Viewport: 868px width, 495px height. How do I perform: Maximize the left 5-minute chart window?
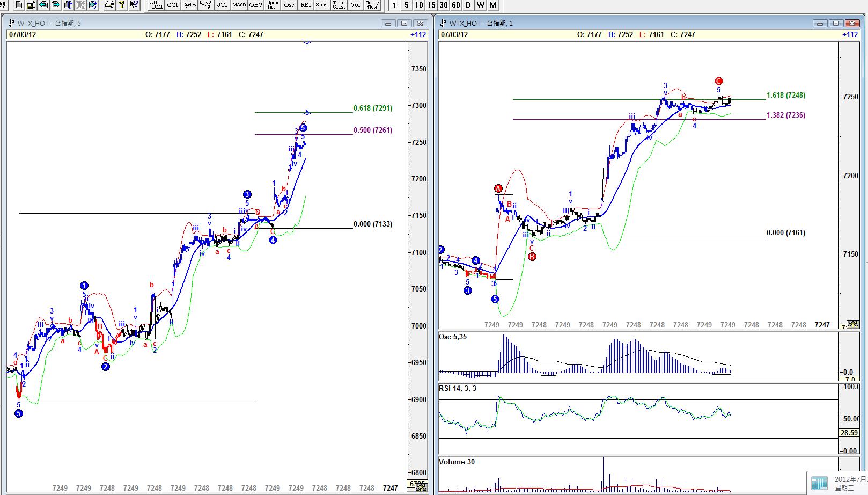pos(404,23)
